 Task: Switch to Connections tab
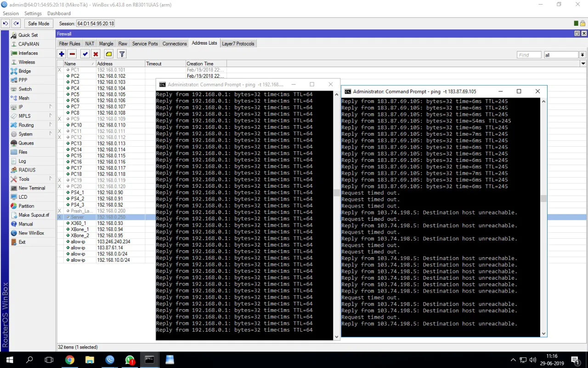click(x=175, y=44)
